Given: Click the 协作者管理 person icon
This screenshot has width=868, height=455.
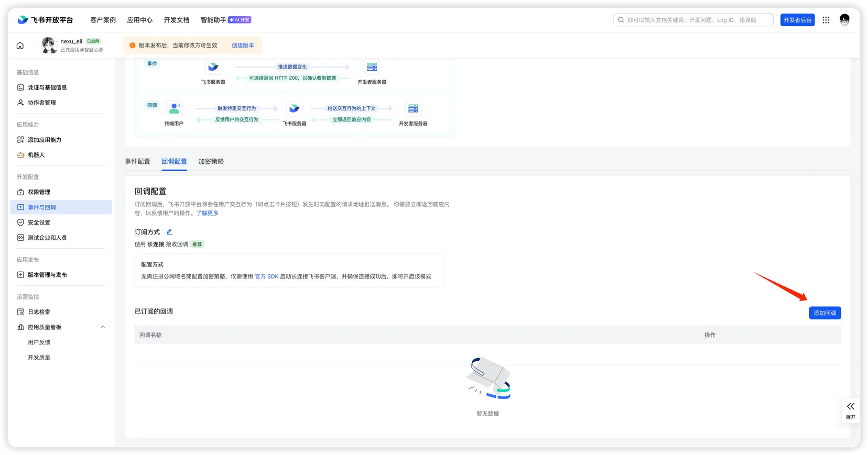Looking at the screenshot, I should (20, 103).
